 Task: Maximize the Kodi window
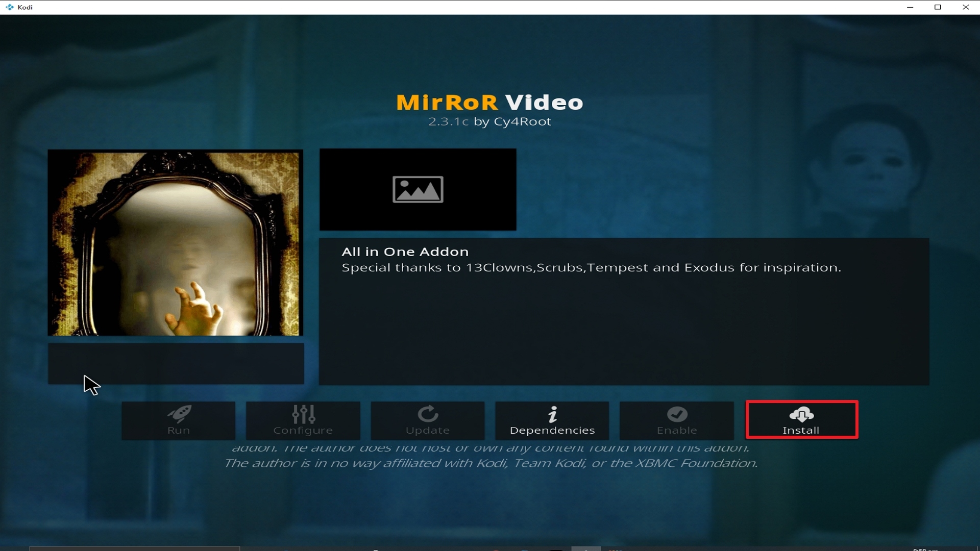(938, 7)
